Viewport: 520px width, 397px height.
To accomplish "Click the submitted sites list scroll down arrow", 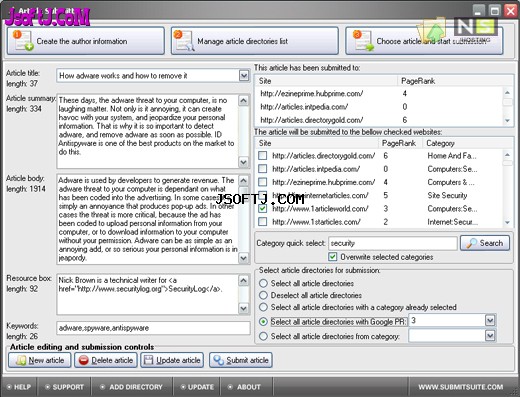I will (507, 121).
